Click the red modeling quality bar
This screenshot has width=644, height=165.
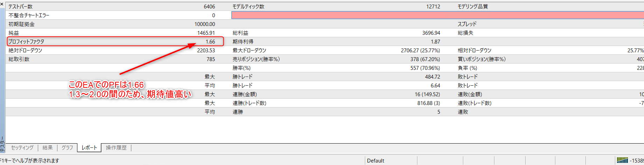437,15
